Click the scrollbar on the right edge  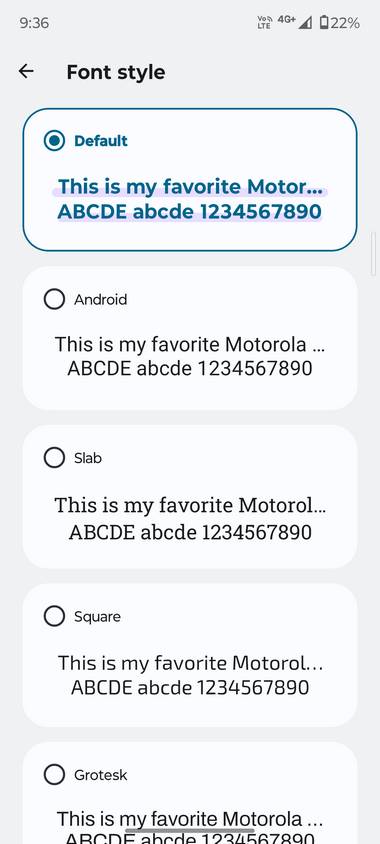[x=374, y=253]
